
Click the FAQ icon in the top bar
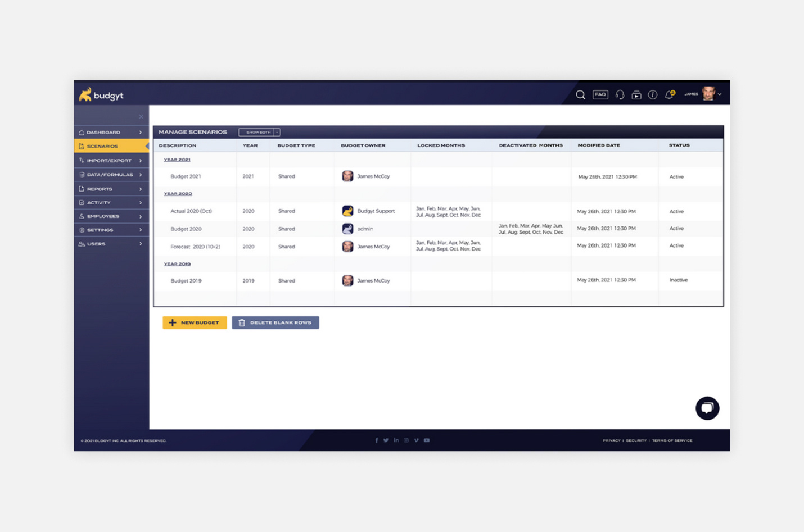tap(600, 94)
